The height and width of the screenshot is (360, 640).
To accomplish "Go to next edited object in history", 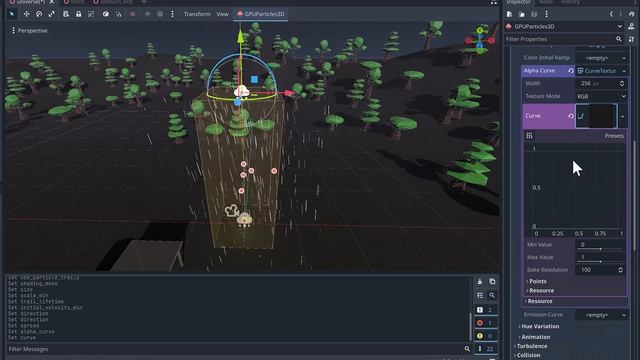I will [620, 14].
